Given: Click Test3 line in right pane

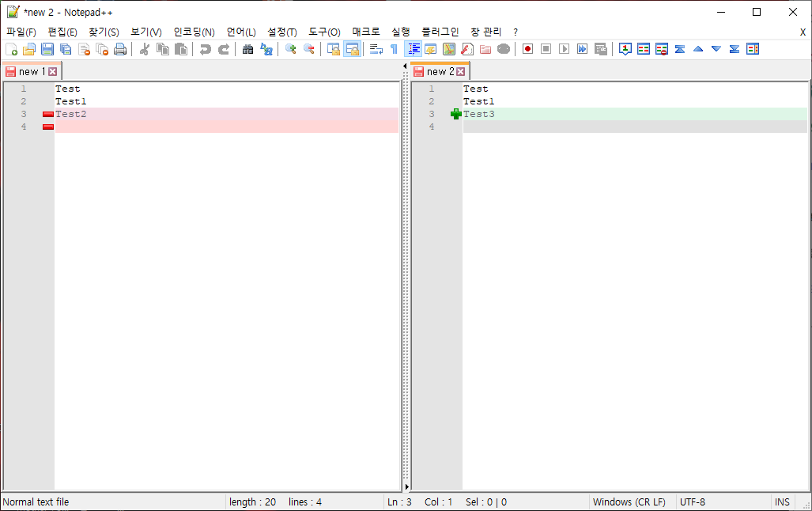Looking at the screenshot, I should 635,114.
